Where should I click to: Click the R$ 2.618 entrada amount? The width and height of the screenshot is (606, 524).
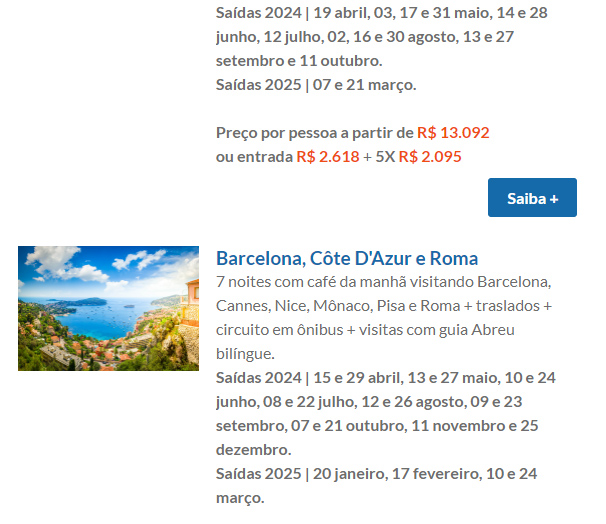pos(328,157)
